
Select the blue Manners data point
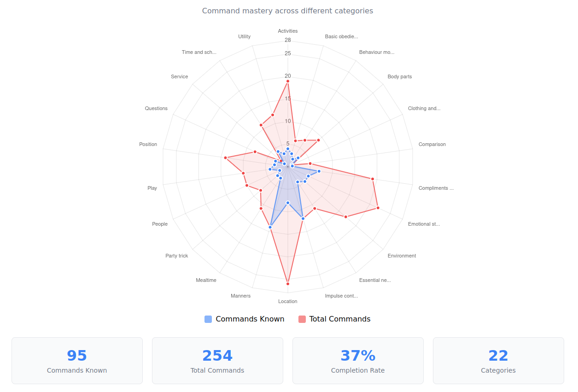270,227
